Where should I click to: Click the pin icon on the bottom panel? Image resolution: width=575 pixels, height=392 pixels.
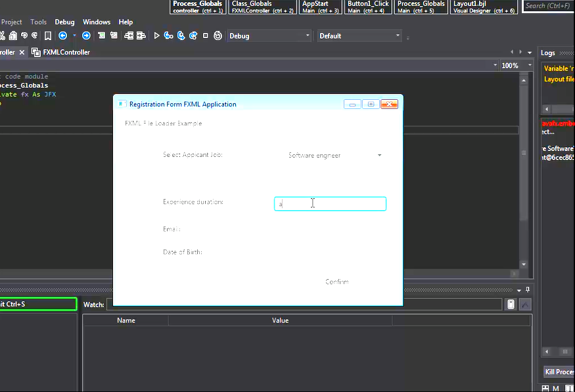[x=528, y=290]
